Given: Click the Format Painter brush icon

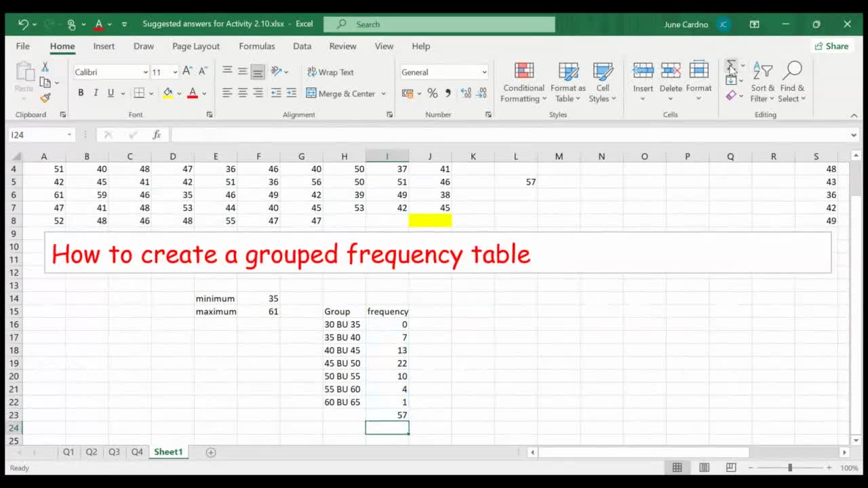Looking at the screenshot, I should (45, 98).
